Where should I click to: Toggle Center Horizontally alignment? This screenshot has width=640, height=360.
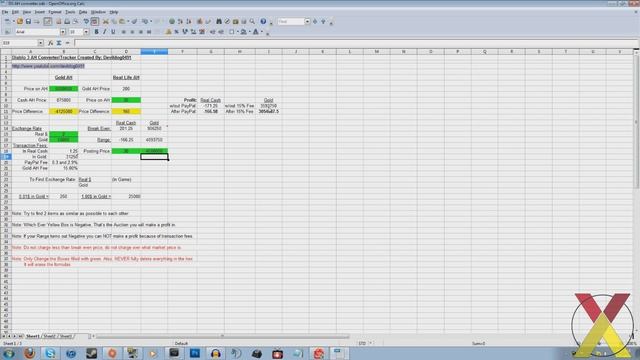click(x=132, y=32)
